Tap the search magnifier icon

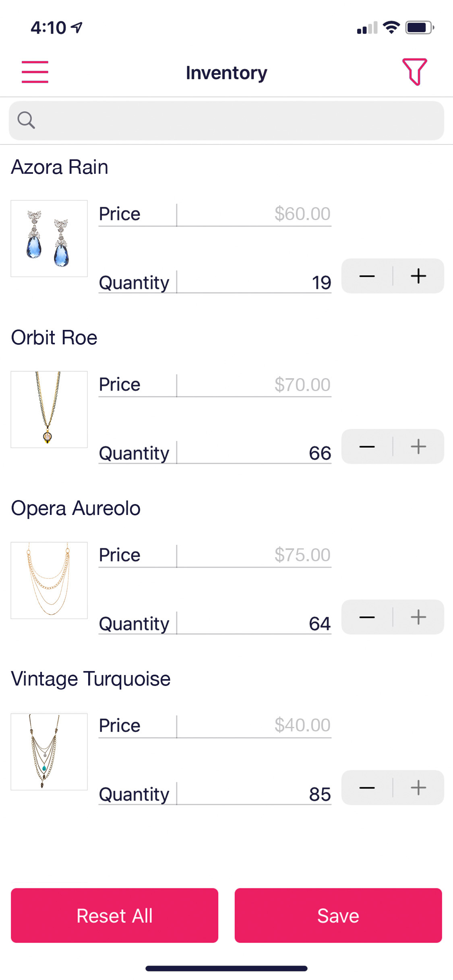[x=26, y=120]
